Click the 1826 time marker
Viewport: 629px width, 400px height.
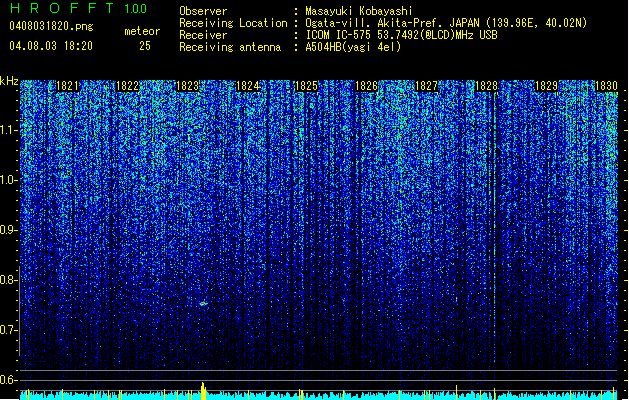[x=367, y=86]
